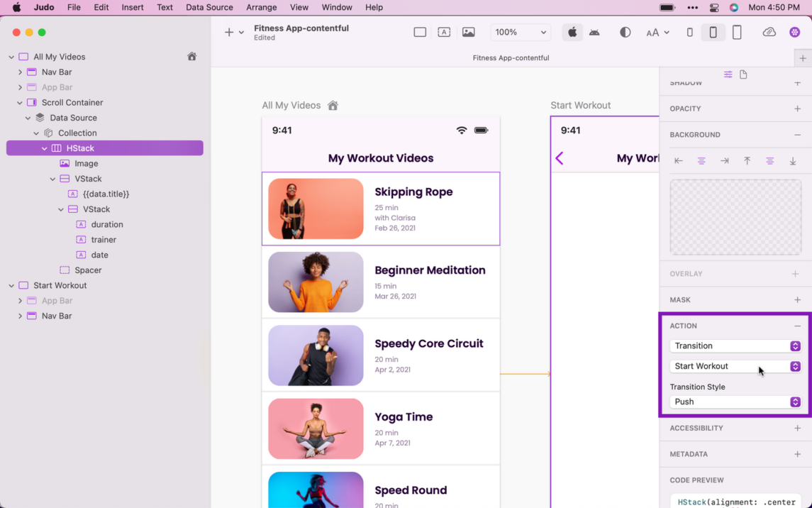Select the trainer text layer
This screenshot has width=812, height=508.
tap(104, 240)
